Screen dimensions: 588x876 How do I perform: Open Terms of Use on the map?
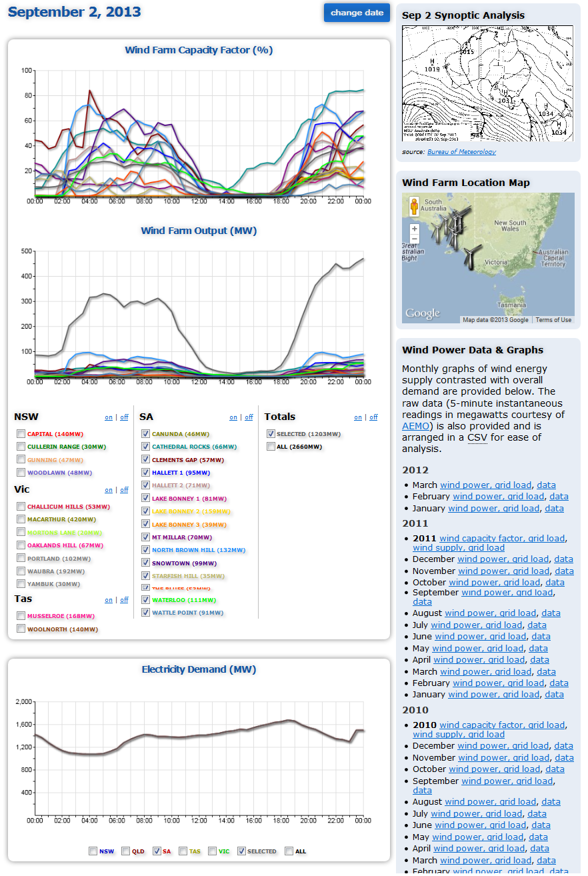(553, 320)
